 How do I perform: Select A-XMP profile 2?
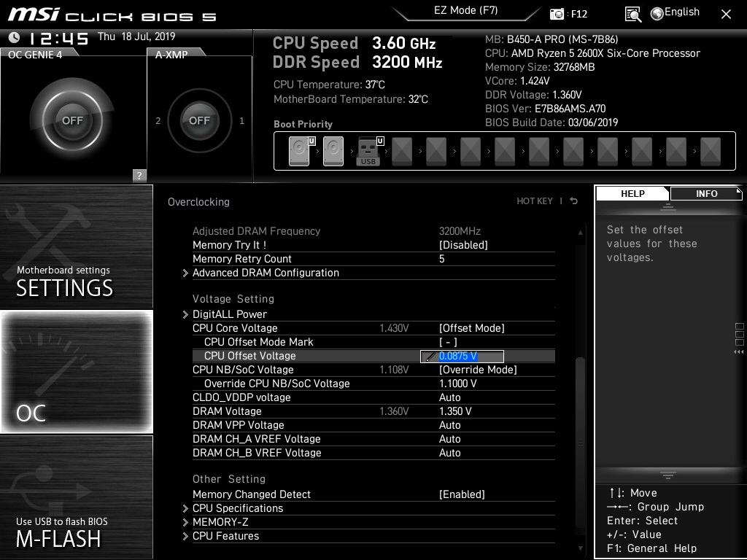pos(158,120)
